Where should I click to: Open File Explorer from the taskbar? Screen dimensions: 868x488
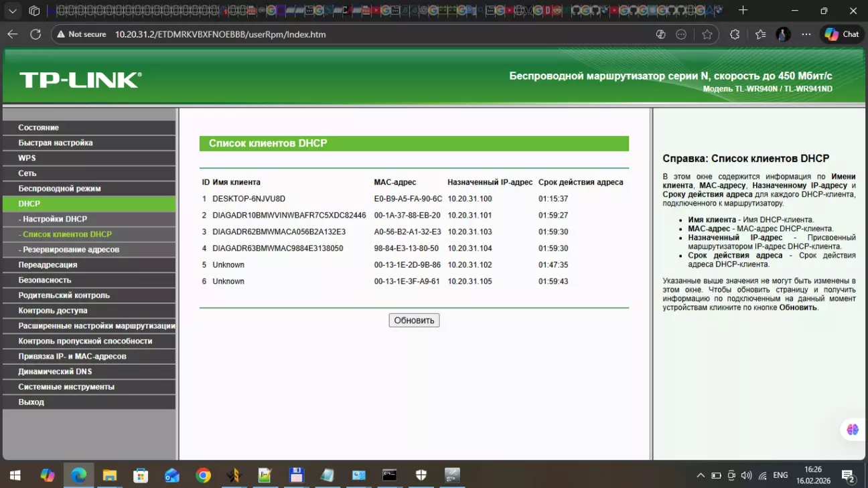pos(110,475)
